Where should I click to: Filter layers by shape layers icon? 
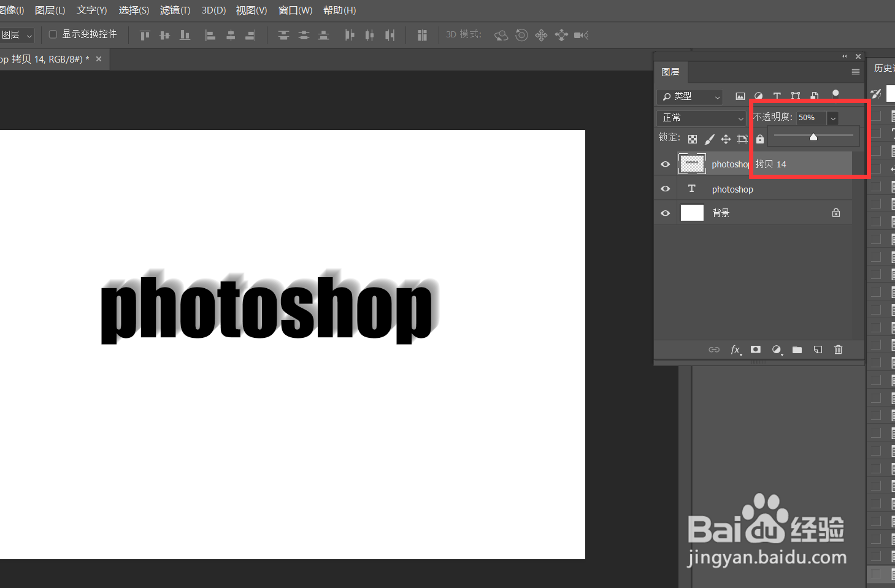coord(796,96)
